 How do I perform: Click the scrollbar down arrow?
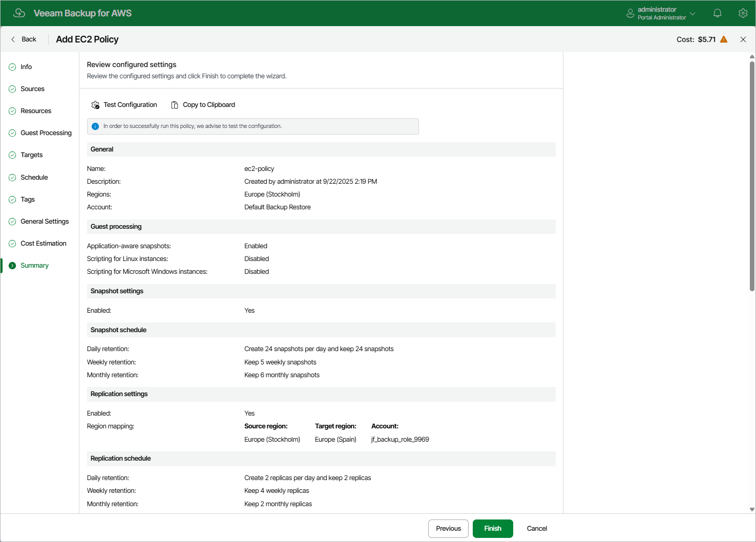click(752, 509)
